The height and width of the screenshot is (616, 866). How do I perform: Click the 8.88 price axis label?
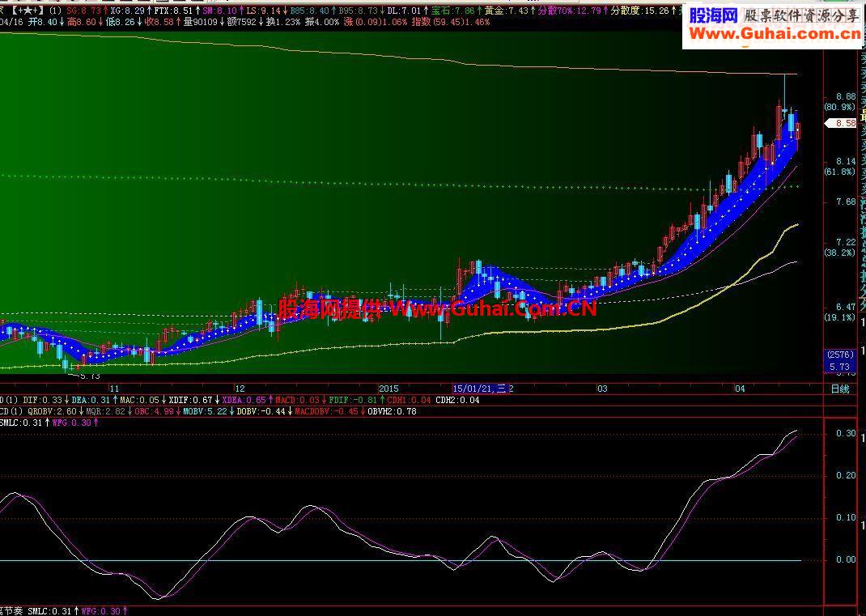click(846, 96)
